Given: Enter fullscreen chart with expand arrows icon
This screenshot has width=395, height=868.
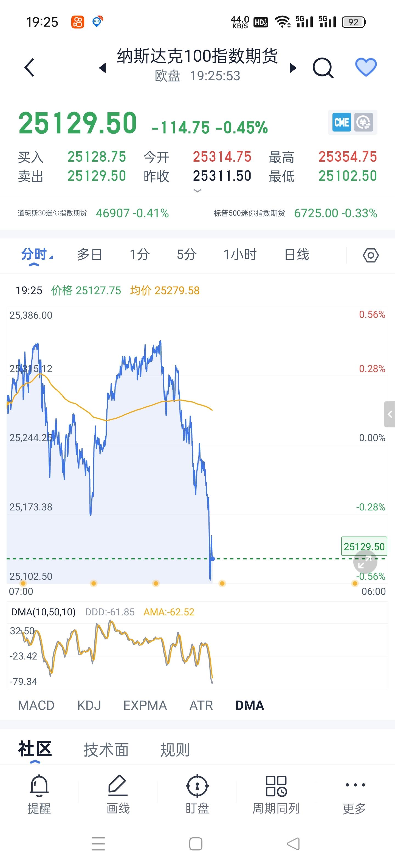Looking at the screenshot, I should click(365, 562).
